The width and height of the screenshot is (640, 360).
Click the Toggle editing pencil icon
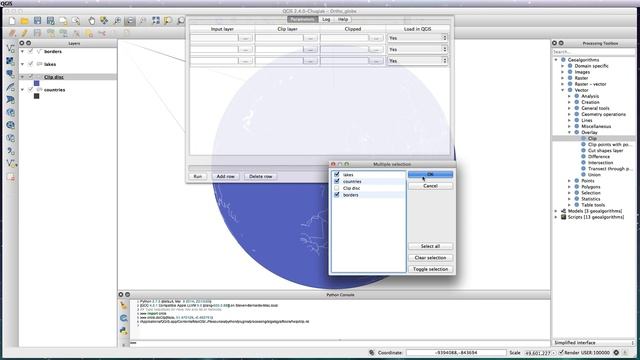(25, 33)
